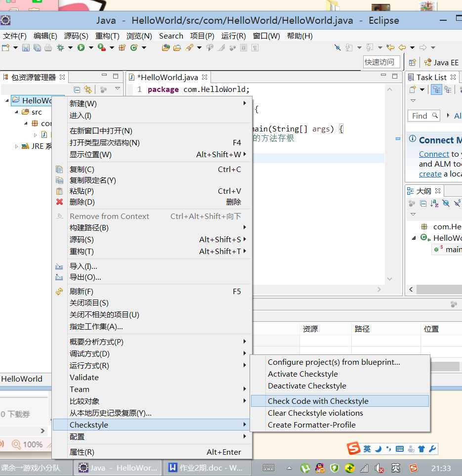Click the Last Edit Location icon
462x476 pixels.
390,47
